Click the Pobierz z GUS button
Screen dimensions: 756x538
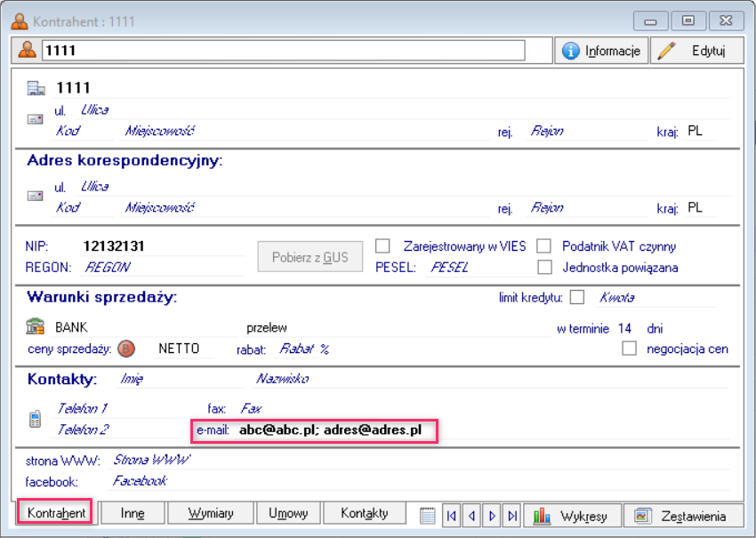click(310, 256)
